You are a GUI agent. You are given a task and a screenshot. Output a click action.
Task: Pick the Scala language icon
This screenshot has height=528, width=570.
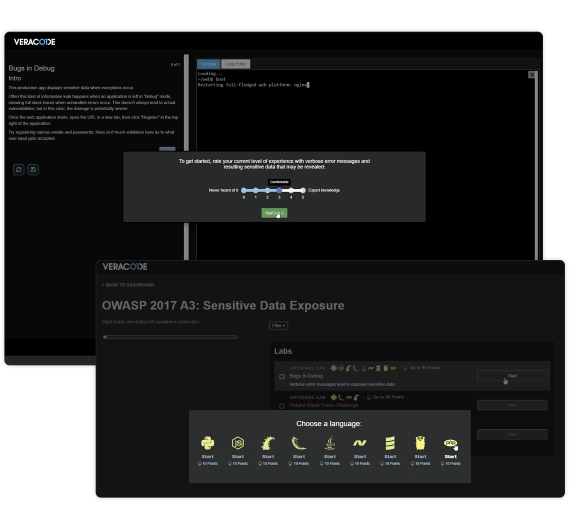[390, 443]
